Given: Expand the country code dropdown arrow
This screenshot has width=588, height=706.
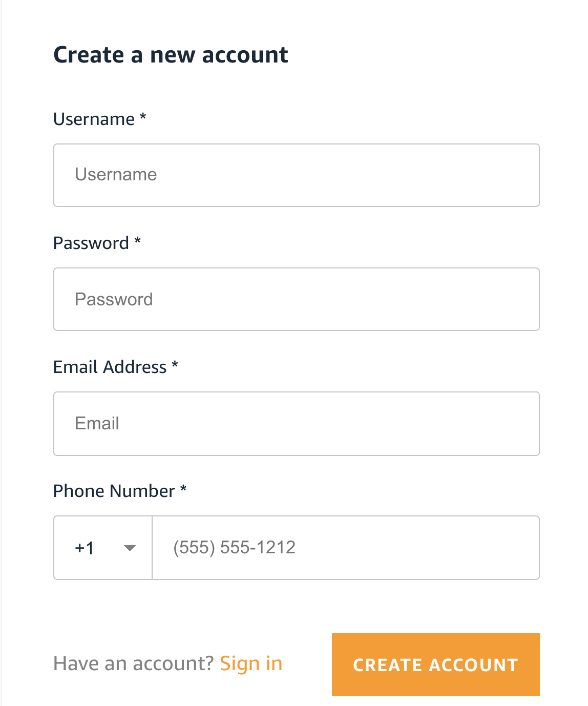Looking at the screenshot, I should coord(130,548).
